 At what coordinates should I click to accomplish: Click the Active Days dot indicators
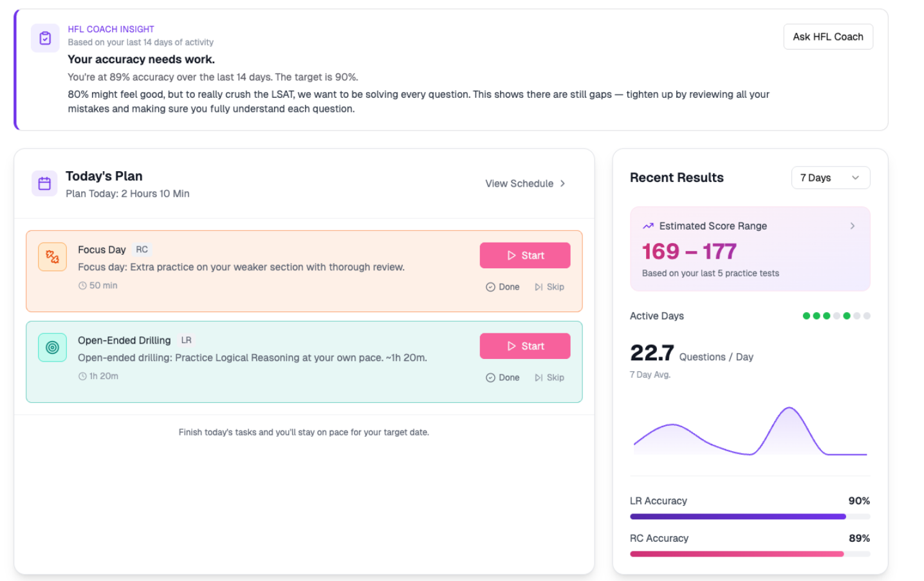click(x=836, y=316)
